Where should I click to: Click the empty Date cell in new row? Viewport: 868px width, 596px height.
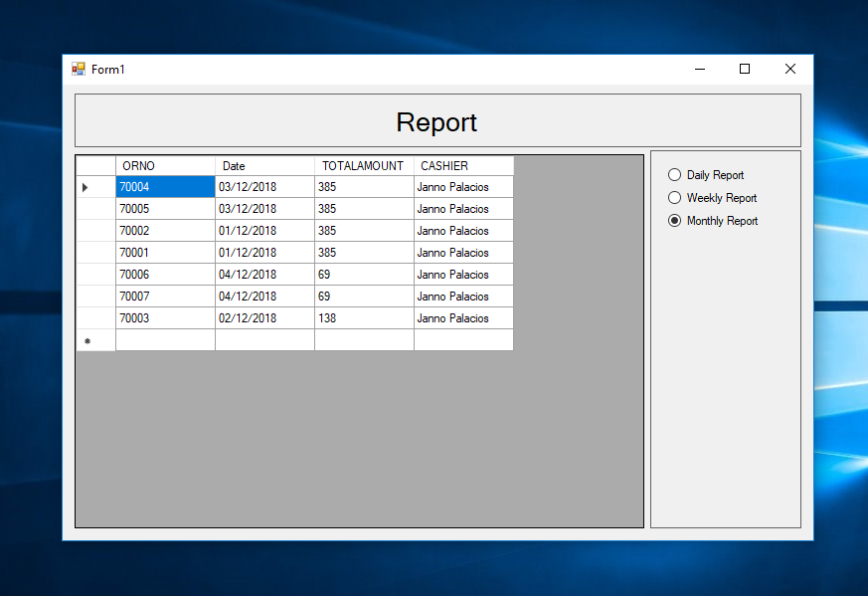tap(265, 340)
